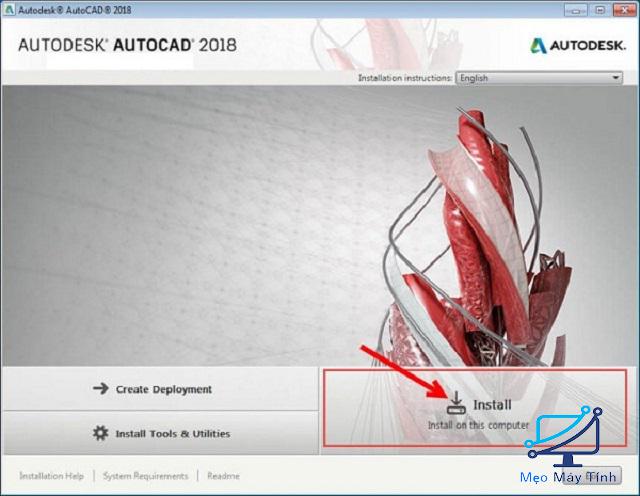The image size is (640, 496).
Task: Click the Install label
Action: pos(492,405)
